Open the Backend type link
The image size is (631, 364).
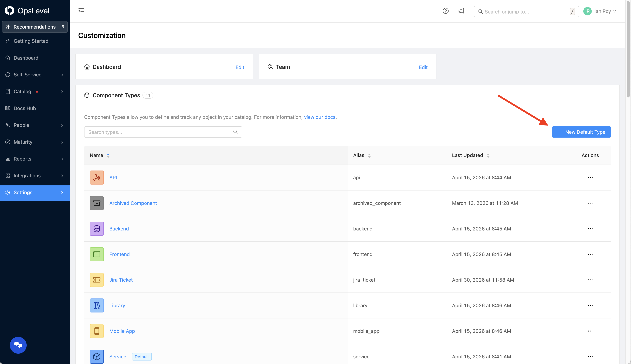coord(119,229)
